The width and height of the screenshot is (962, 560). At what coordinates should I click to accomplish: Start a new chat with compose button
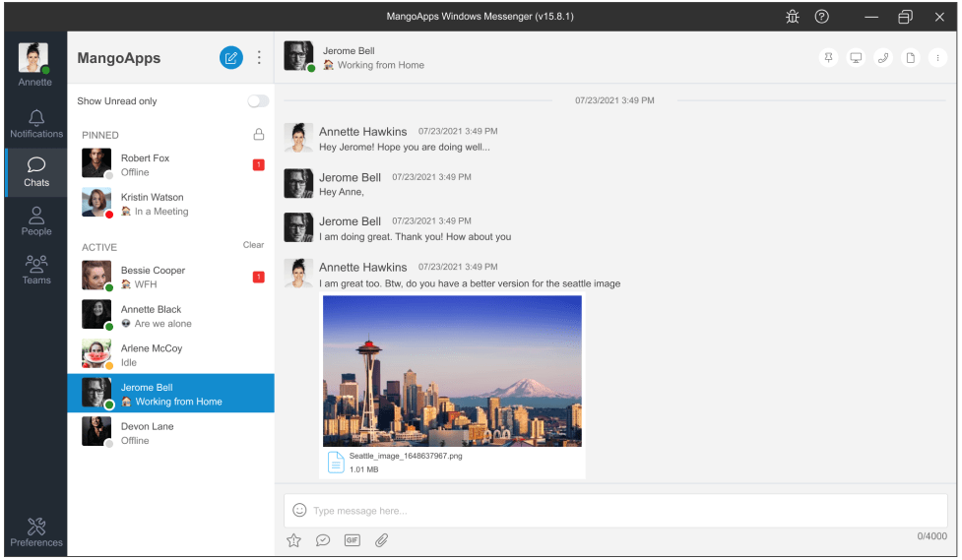click(231, 58)
